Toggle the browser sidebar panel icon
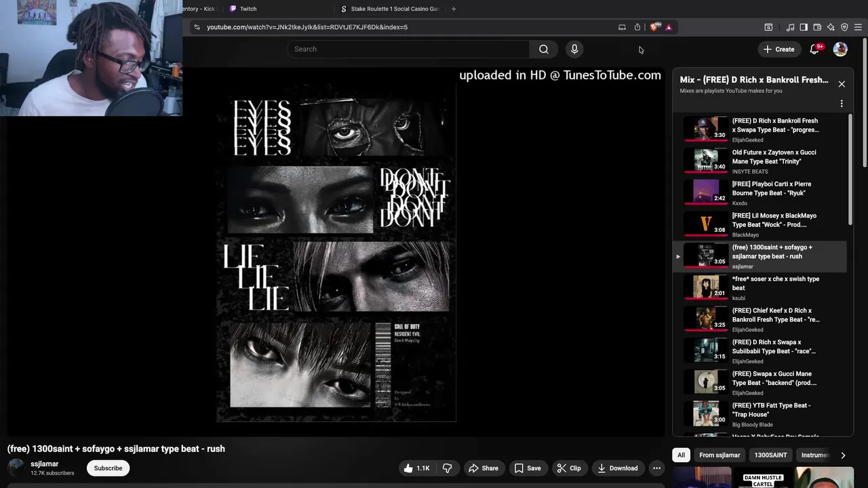The image size is (868, 488). (x=804, y=27)
